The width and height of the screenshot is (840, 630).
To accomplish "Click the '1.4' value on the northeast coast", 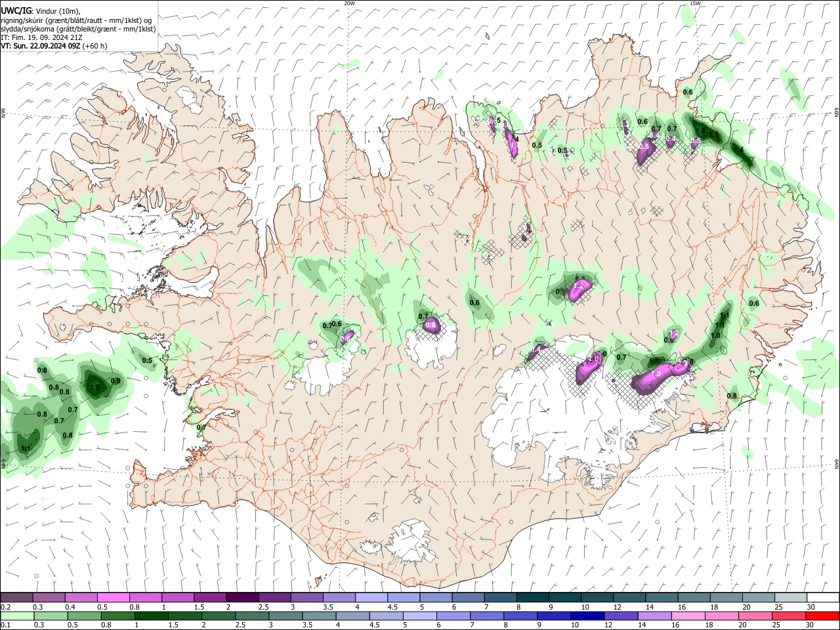I will pyautogui.click(x=738, y=150).
